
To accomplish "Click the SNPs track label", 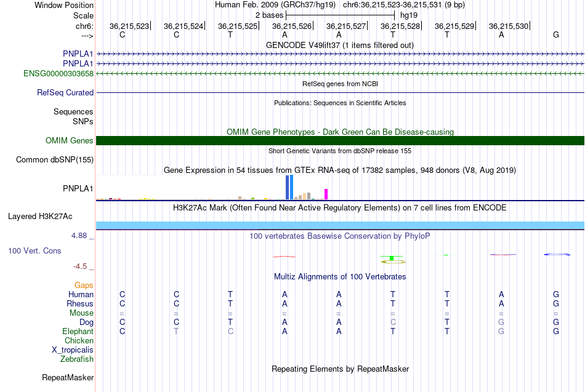I will click(x=83, y=121).
